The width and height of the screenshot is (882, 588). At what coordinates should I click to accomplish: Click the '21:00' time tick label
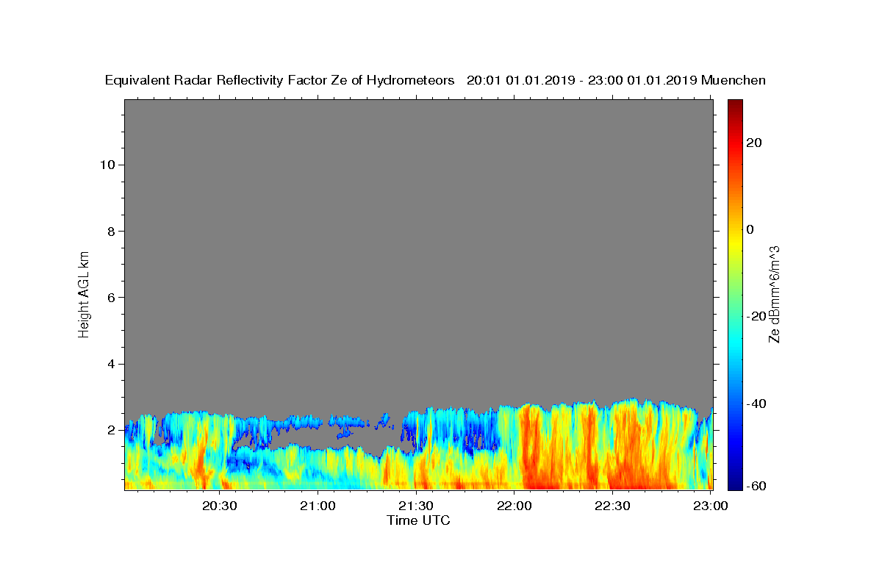pyautogui.click(x=318, y=506)
